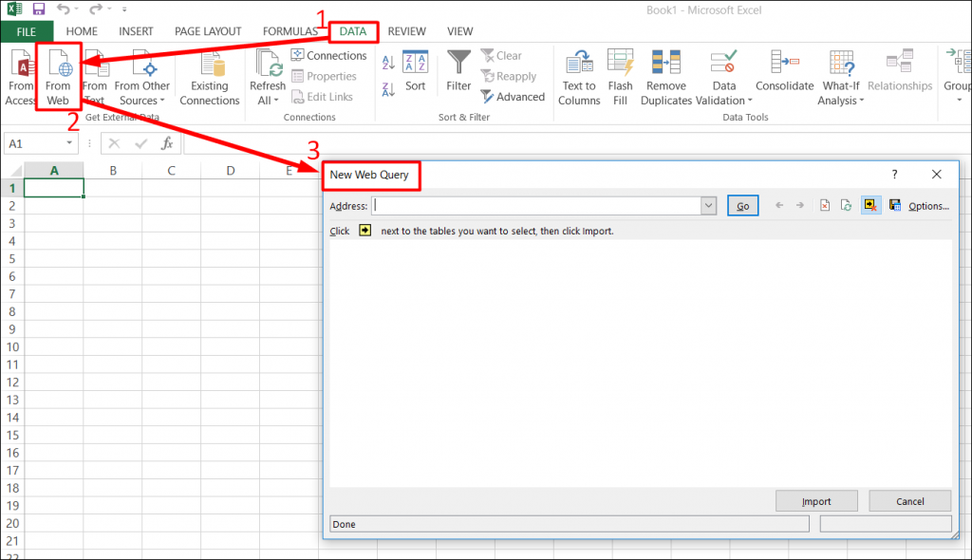Switch to the FORMULAS ribbon tab
This screenshot has height=560, width=972.
click(290, 31)
